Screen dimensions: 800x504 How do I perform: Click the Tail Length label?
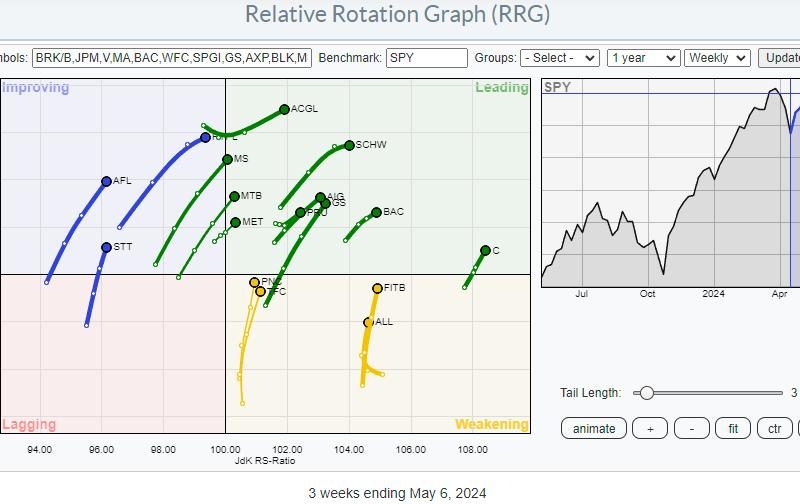[590, 393]
